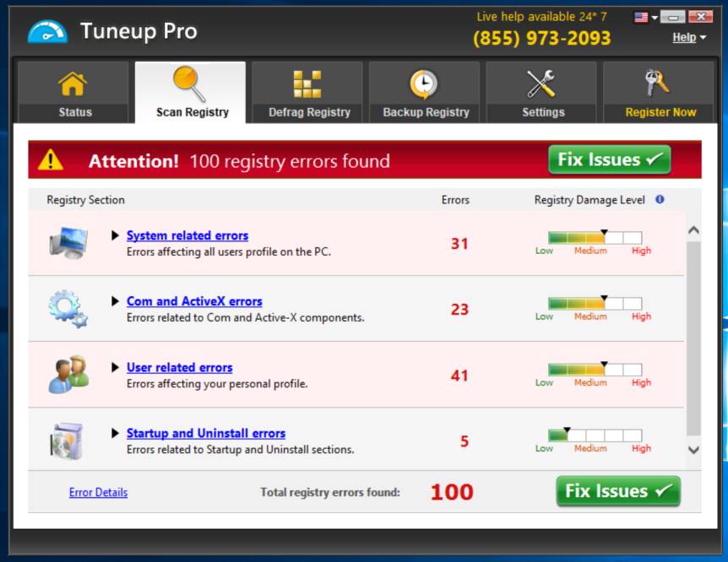Click the Registry Section column header

click(85, 200)
